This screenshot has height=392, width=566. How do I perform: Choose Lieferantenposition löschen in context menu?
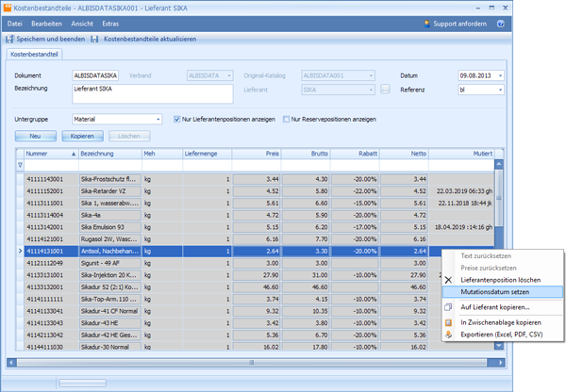click(503, 280)
